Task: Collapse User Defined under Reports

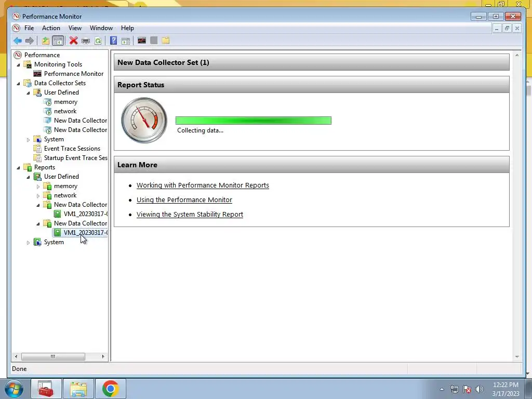Action: click(28, 177)
